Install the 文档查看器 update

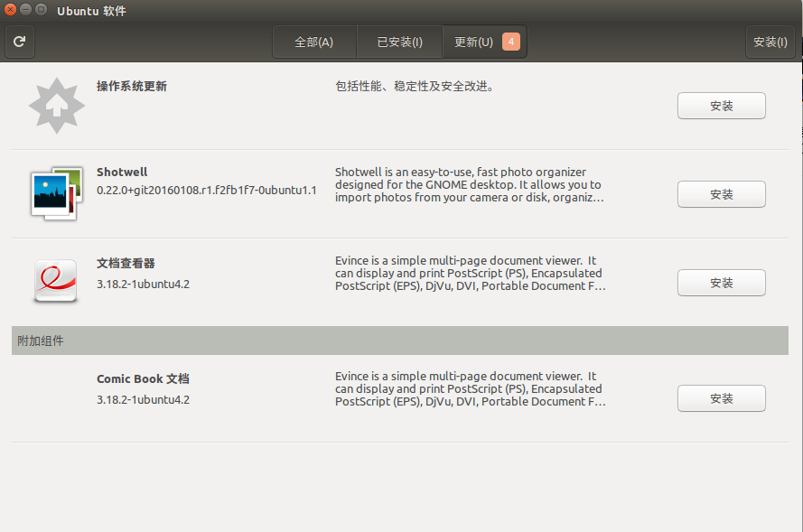[x=722, y=283]
